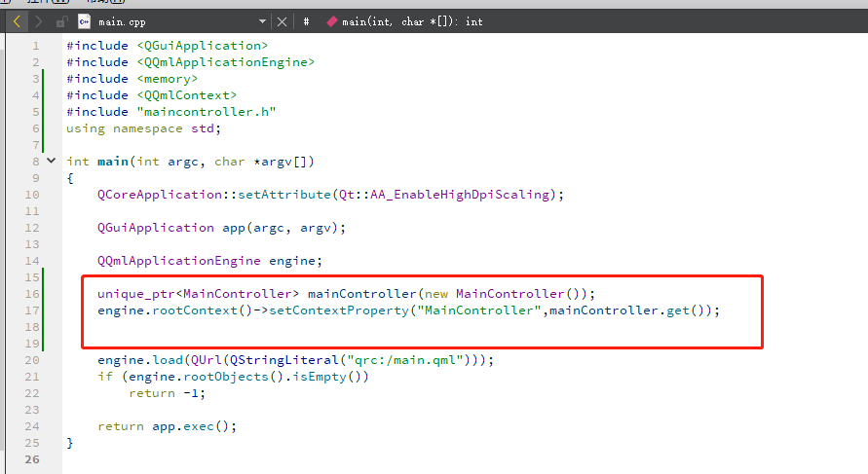Screen dimensions: 868x474
Task: Click 'std' in the using statement
Action: (203, 128)
